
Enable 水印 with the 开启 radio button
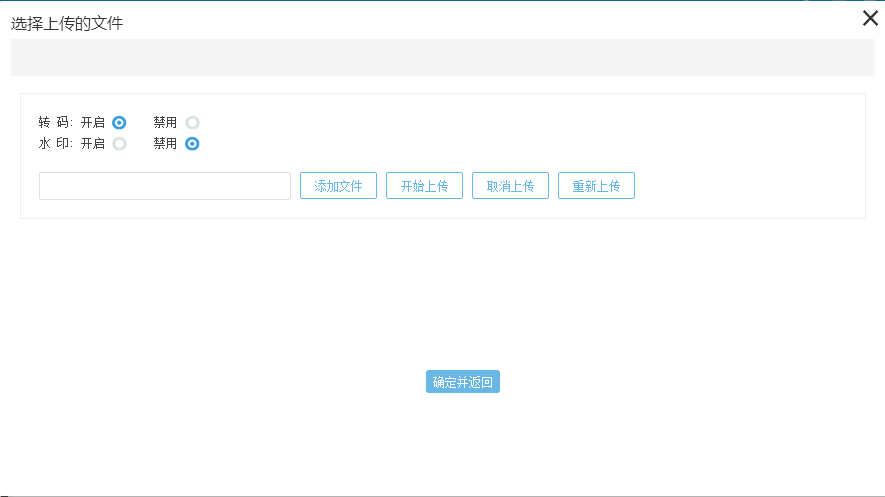pyautogui.click(x=119, y=144)
